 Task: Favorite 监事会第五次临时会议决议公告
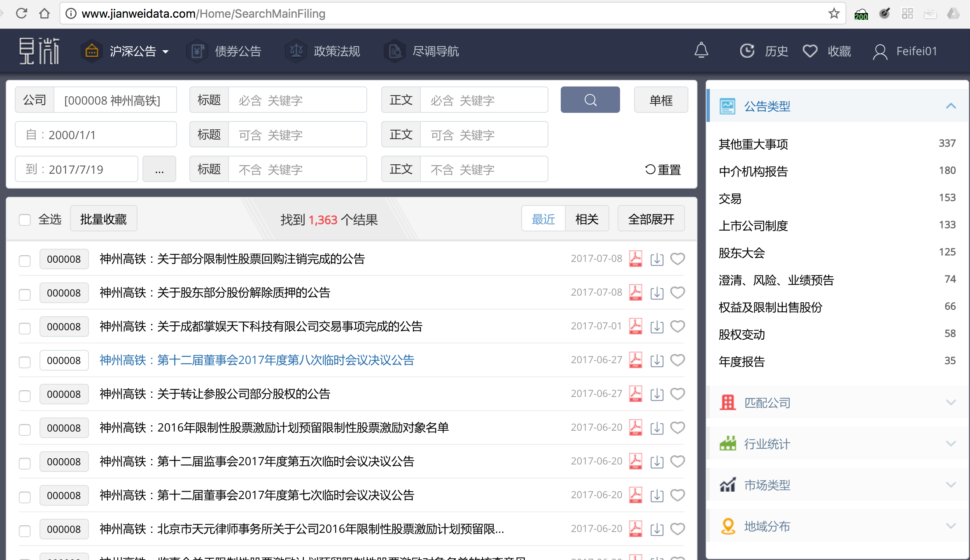click(x=677, y=461)
